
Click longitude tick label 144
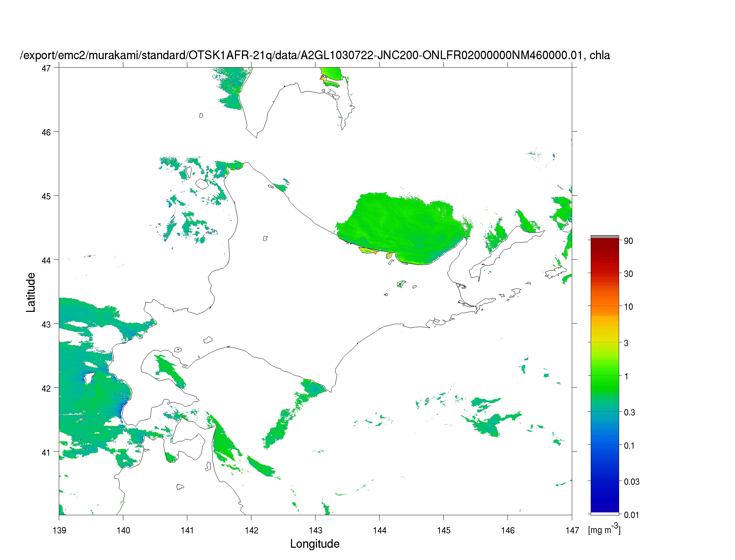[x=380, y=530]
